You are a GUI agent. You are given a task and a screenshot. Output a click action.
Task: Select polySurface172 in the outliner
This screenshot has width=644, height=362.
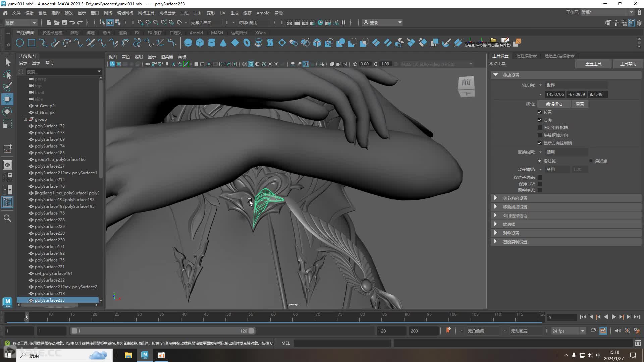pos(50,126)
